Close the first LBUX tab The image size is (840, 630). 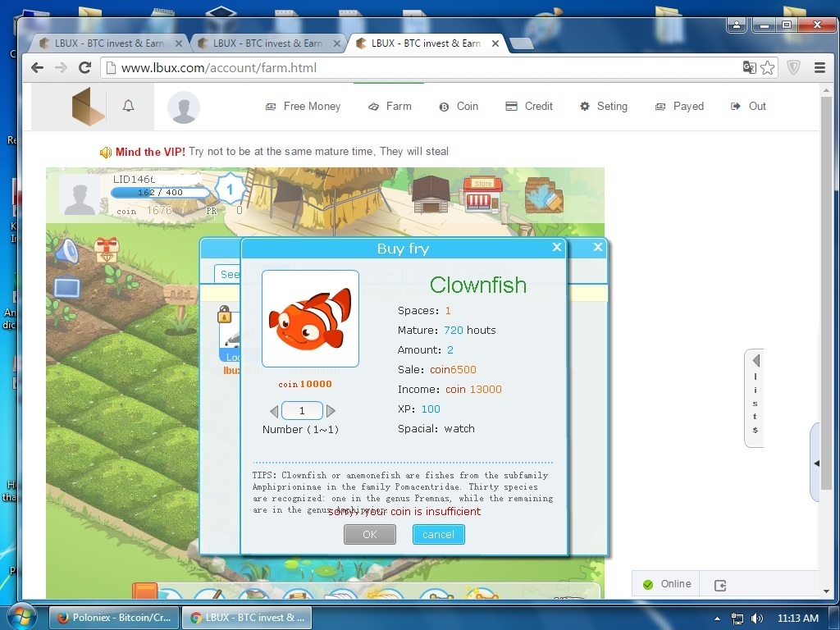(x=178, y=43)
